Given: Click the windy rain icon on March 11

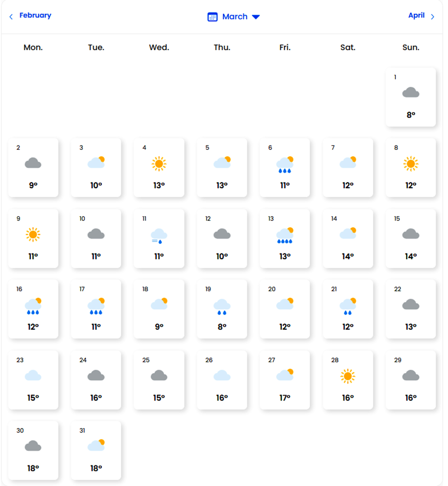Looking at the screenshot, I should click(x=159, y=236).
